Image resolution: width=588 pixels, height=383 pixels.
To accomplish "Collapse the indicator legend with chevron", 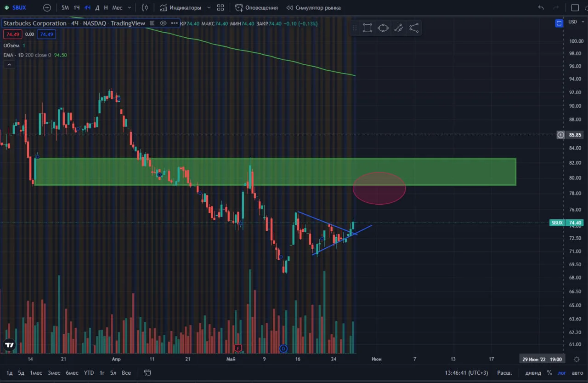I will [x=9, y=65].
